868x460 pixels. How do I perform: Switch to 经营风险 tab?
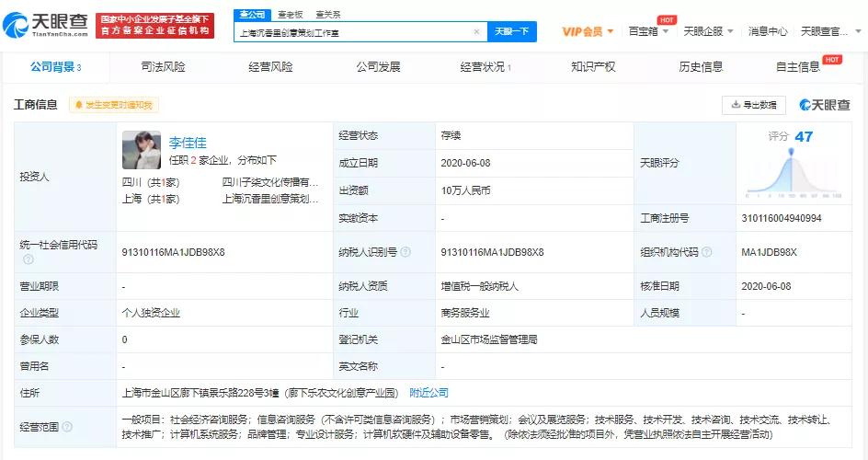tap(270, 67)
